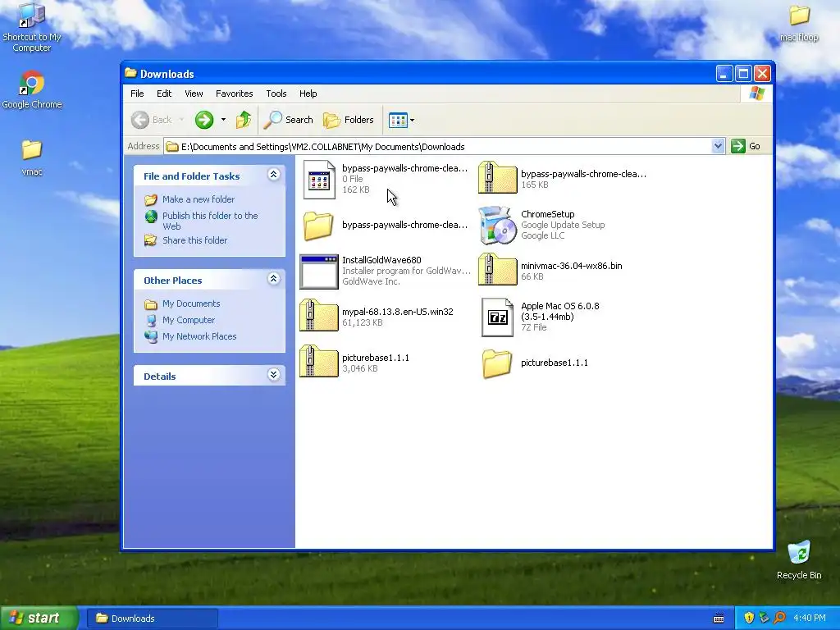The width and height of the screenshot is (840, 630).
Task: Click the InstallGoldWave680 file name text
Action: [x=381, y=260]
